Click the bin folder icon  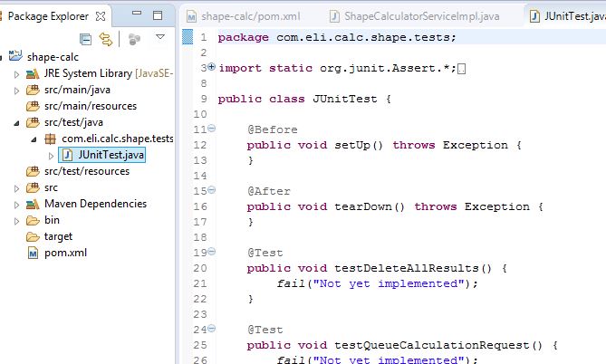coord(33,220)
